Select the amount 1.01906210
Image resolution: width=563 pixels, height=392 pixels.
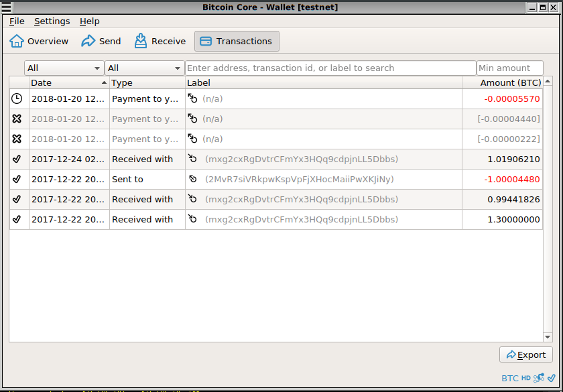click(x=514, y=159)
